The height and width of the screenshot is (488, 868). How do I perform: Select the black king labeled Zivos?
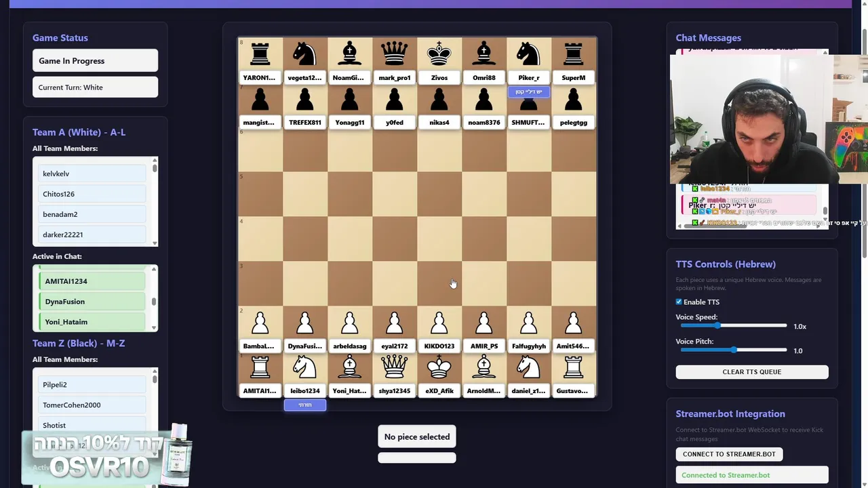point(439,54)
